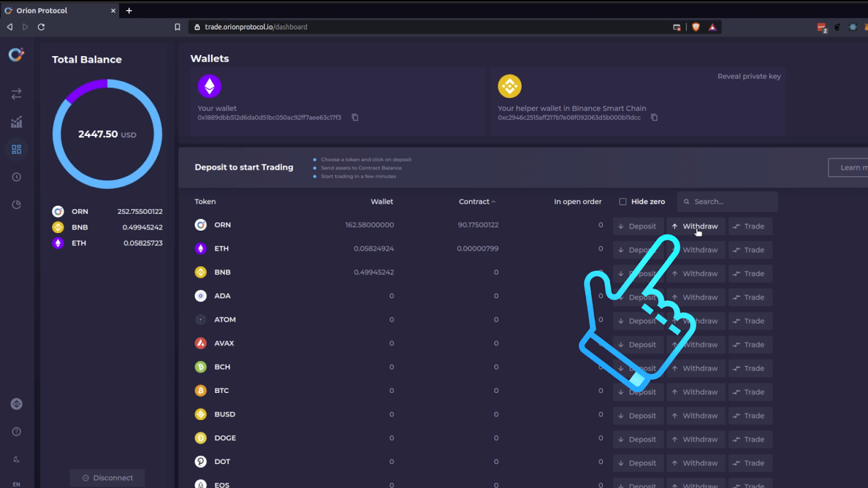Copy your Ethereum wallet address
Image resolution: width=868 pixels, height=488 pixels.
(x=355, y=117)
